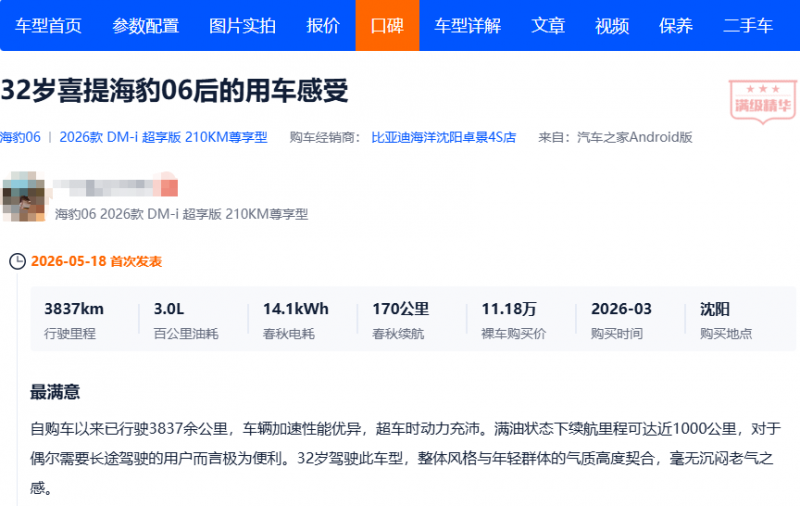
Task: Select the 2026-05-18 首次发表 date text
Action: pyautogui.click(x=96, y=261)
